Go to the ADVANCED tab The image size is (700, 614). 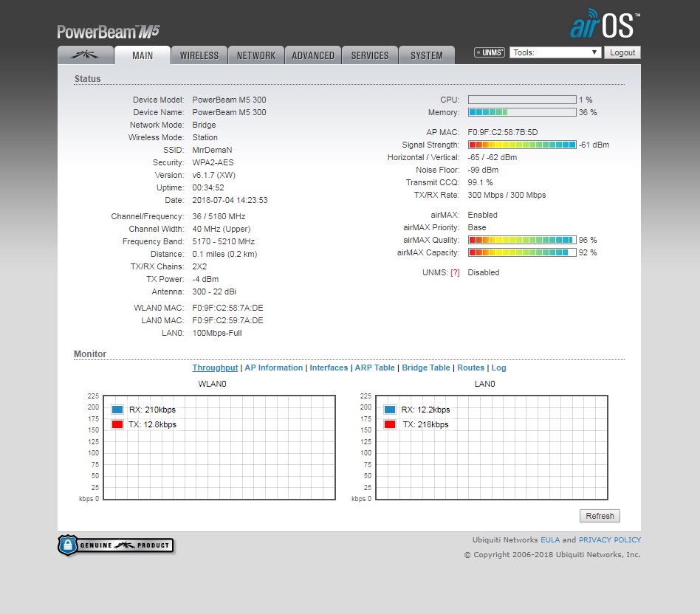tap(313, 55)
